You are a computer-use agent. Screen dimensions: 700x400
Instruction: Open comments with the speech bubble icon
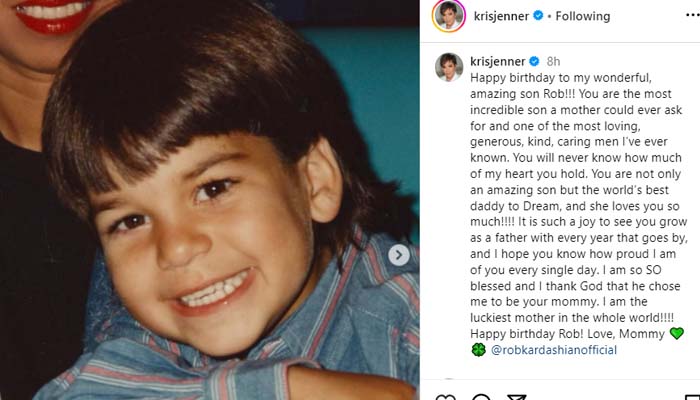pyautogui.click(x=479, y=397)
